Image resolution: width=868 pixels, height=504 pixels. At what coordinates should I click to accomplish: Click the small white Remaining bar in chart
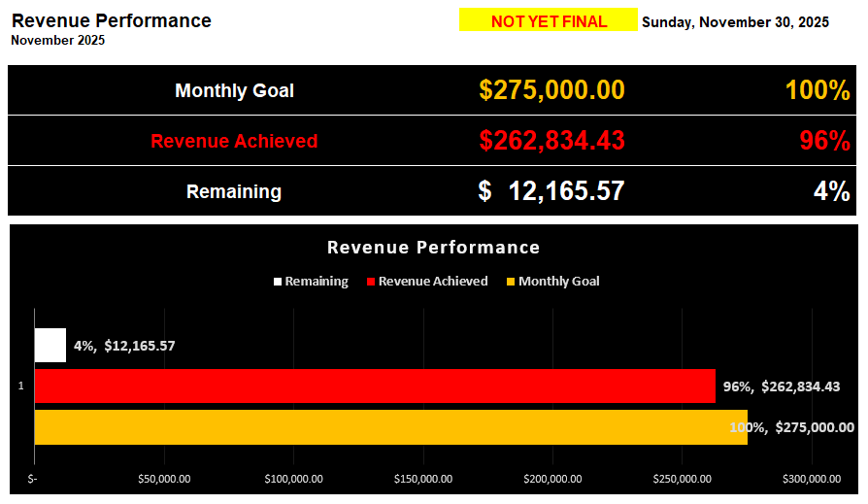pyautogui.click(x=50, y=345)
